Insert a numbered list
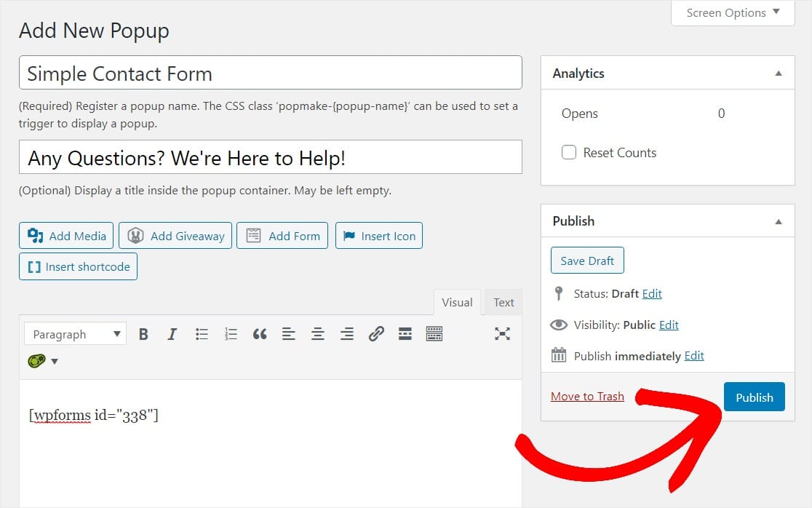 pos(231,333)
